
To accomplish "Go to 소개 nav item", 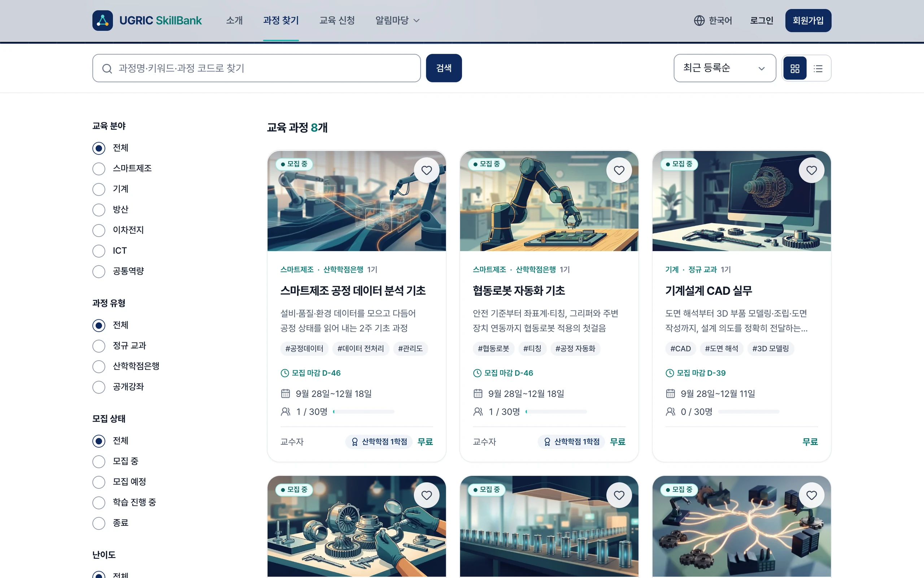I will tap(234, 21).
